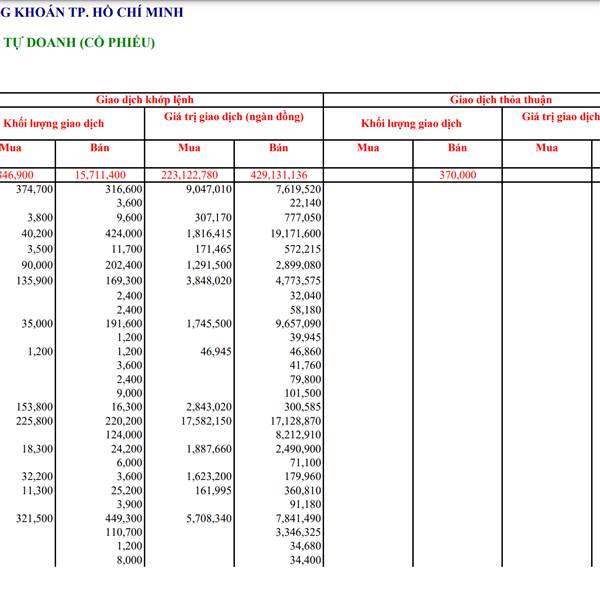The image size is (600, 600).
Task: Click cell value 101,500
Action: [303, 393]
